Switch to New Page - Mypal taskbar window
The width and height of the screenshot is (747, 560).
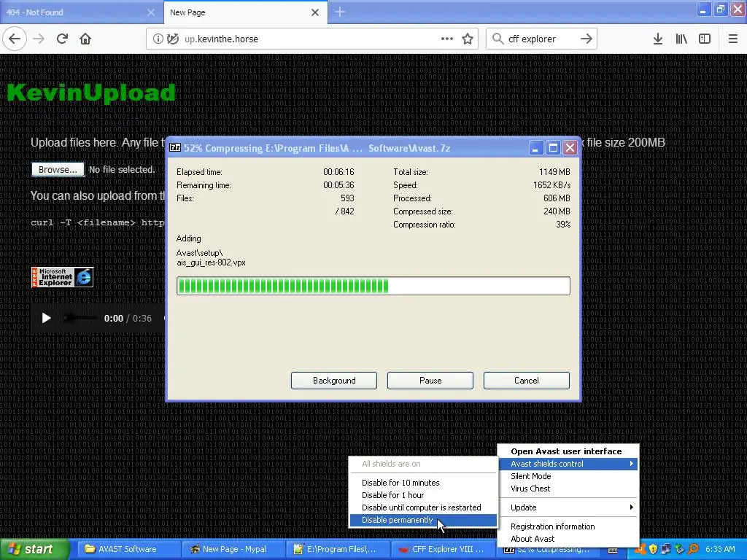233,549
